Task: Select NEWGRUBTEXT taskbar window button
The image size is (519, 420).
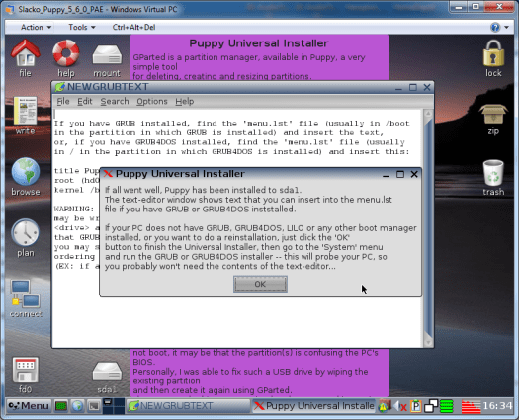Action: (188, 406)
